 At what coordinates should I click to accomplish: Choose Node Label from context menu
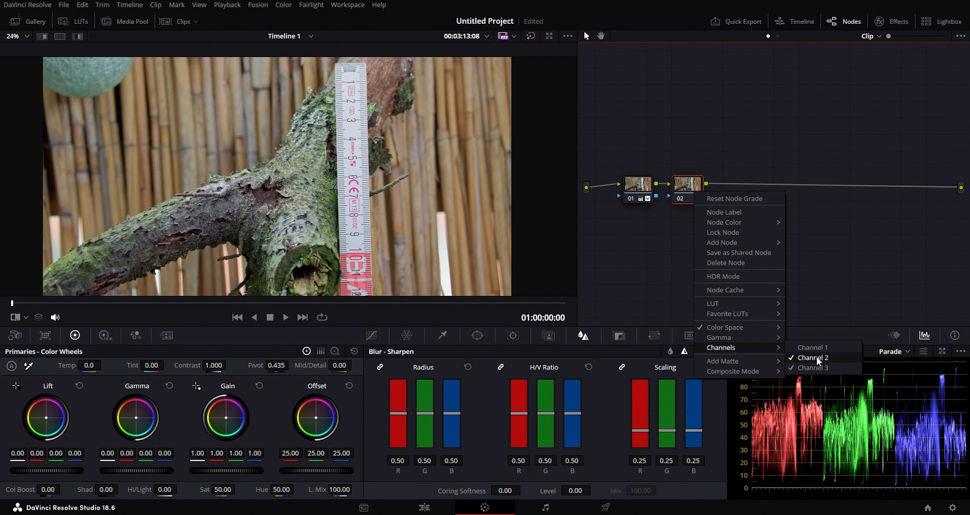tap(724, 212)
